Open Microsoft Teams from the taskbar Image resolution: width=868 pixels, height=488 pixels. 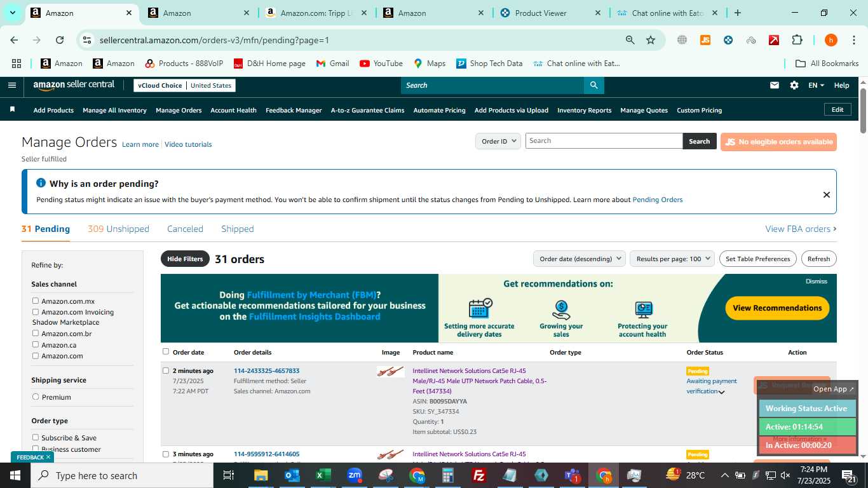tap(572, 475)
